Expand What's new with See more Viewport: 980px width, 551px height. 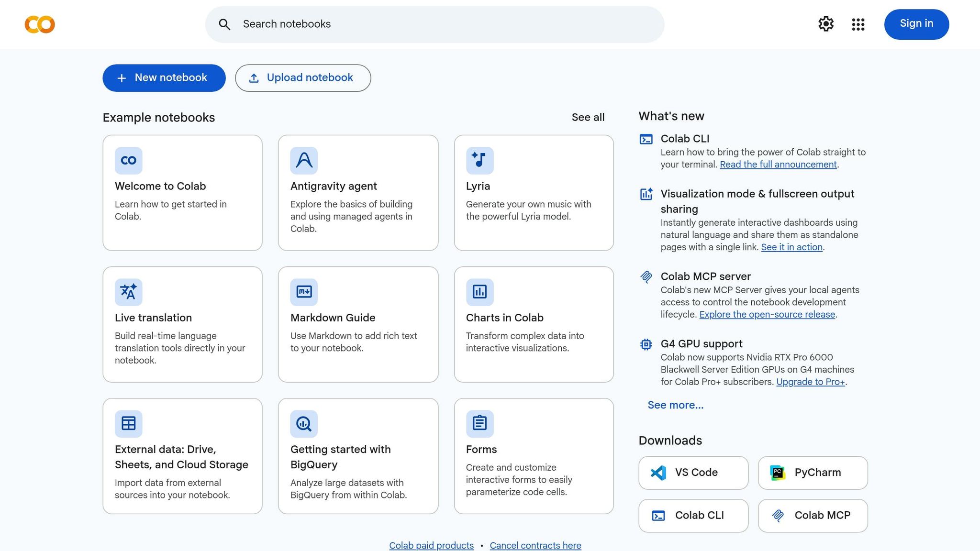click(675, 405)
